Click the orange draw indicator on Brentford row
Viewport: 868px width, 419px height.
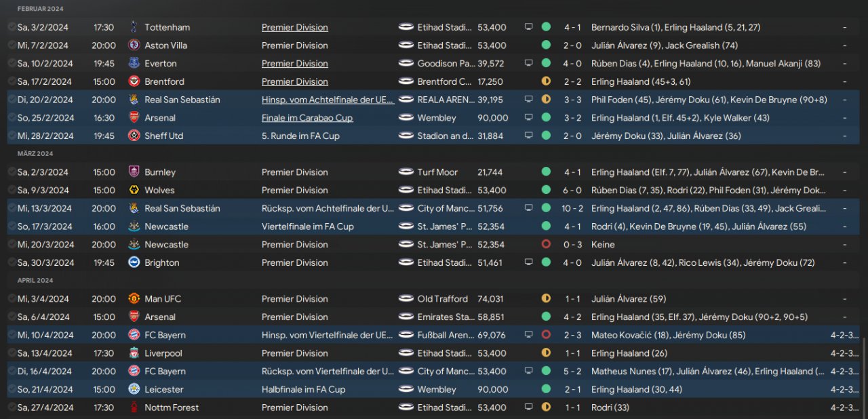tap(546, 81)
